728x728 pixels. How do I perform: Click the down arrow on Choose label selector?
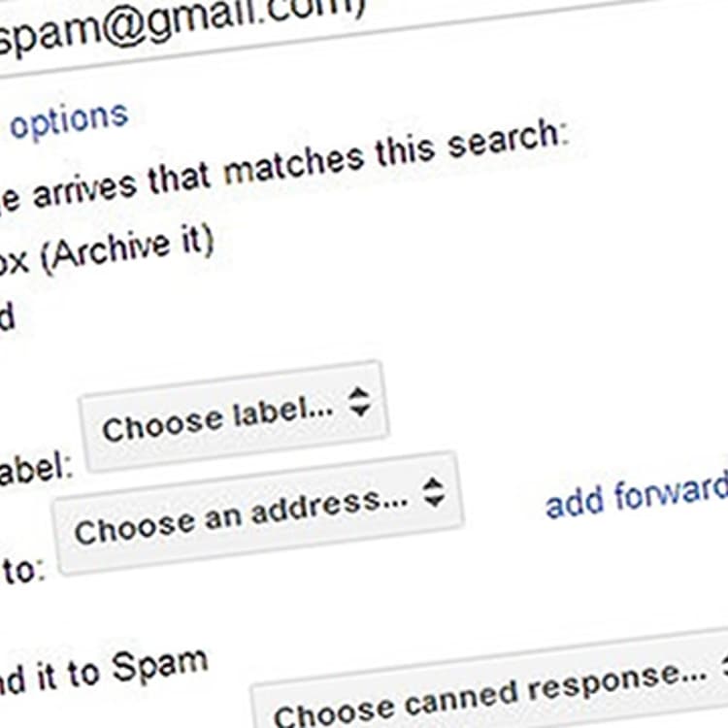coord(360,411)
